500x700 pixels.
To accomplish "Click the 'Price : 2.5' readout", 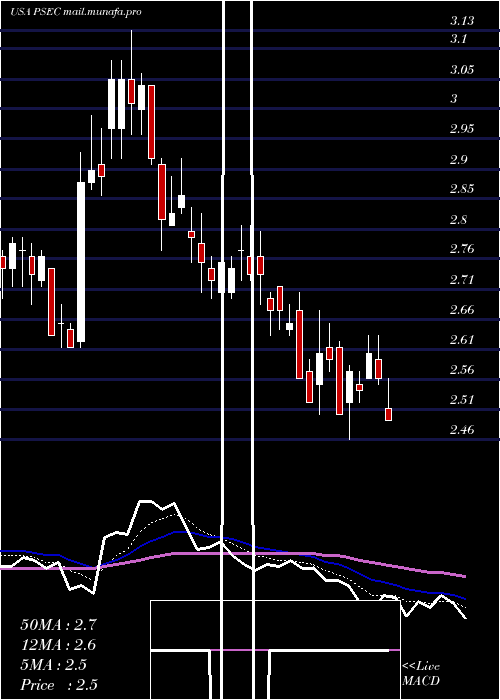I will [59, 685].
